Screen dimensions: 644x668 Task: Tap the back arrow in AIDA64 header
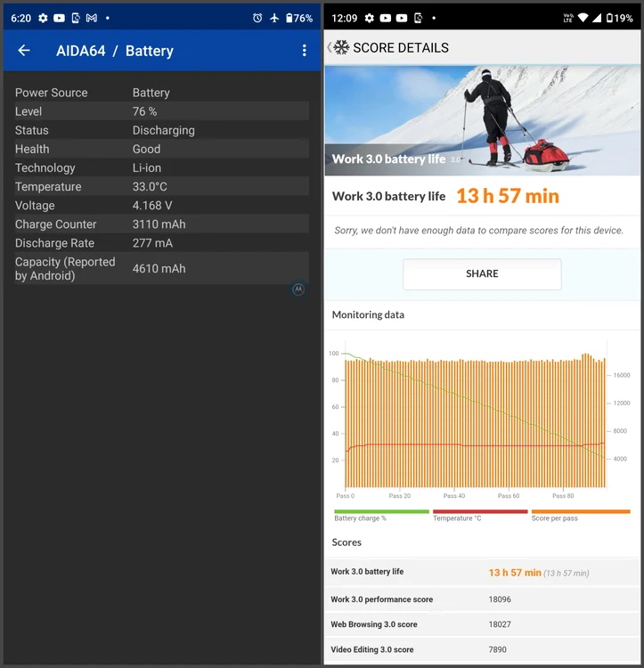[24, 51]
